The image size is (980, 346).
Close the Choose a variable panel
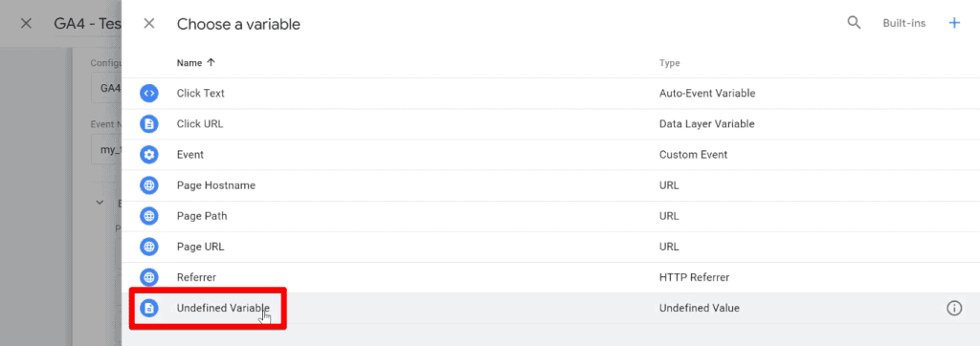pos(148,24)
